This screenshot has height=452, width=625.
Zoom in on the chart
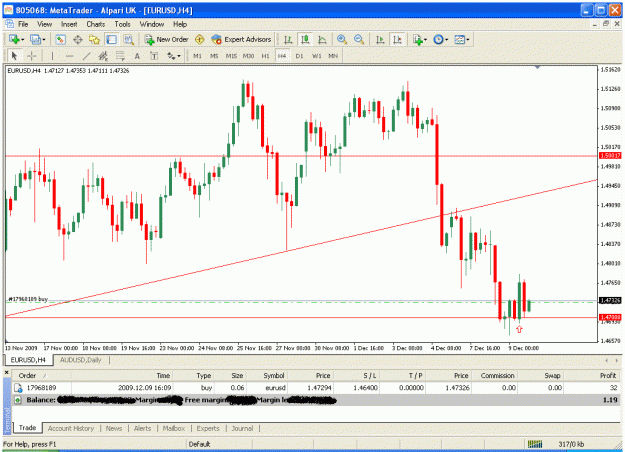tap(342, 39)
